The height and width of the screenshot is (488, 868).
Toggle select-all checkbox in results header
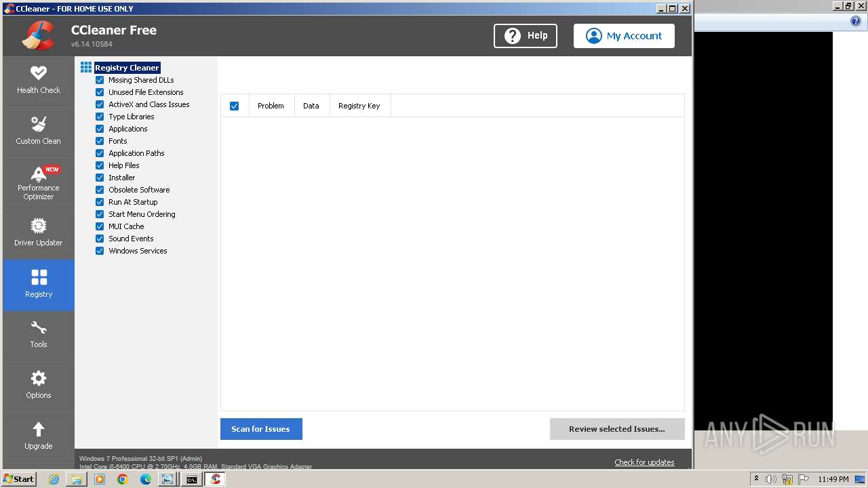[x=235, y=106]
